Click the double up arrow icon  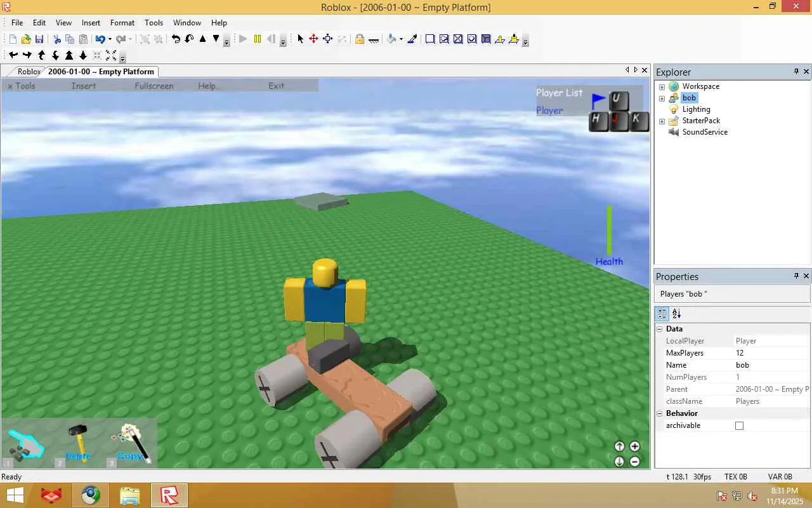[x=69, y=56]
